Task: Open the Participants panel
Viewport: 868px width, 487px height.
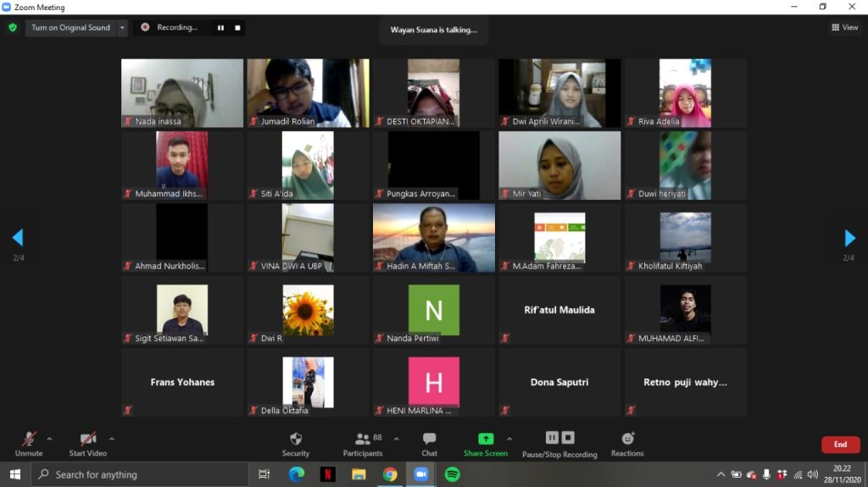Action: pos(363,439)
